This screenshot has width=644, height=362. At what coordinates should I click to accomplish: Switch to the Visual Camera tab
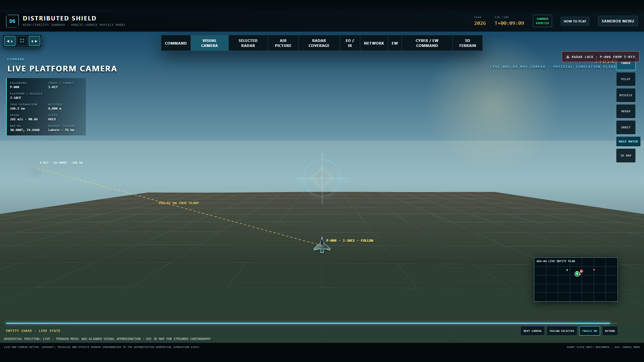[210, 43]
